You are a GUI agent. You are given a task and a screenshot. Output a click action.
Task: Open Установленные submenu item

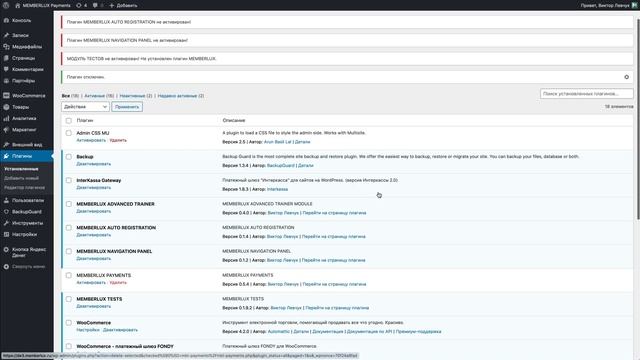21,169
